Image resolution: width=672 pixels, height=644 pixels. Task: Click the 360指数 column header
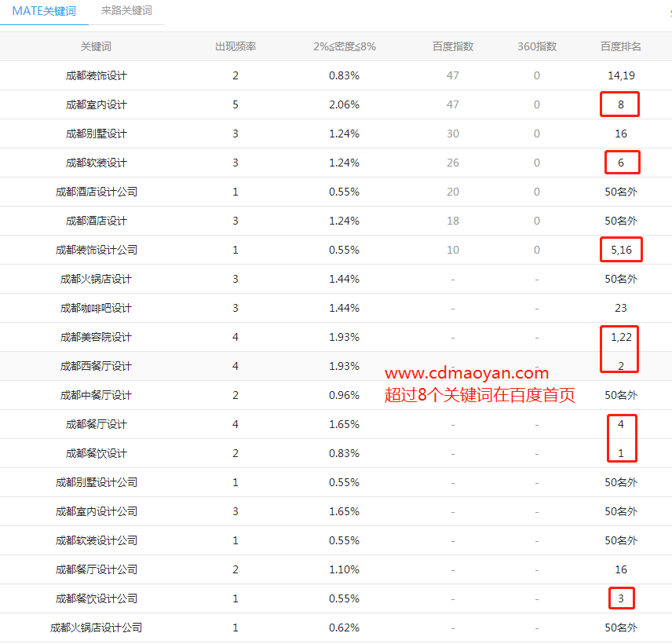[x=537, y=46]
